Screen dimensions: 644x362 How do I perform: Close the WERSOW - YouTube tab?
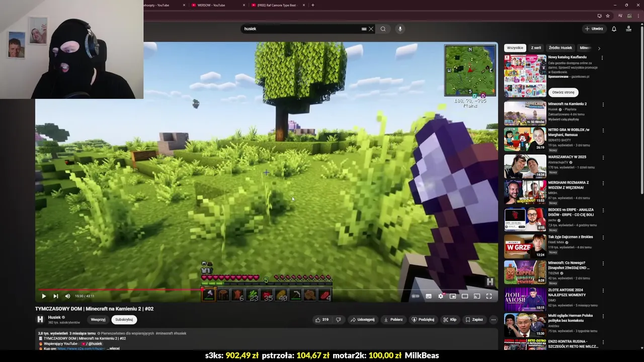(x=244, y=5)
